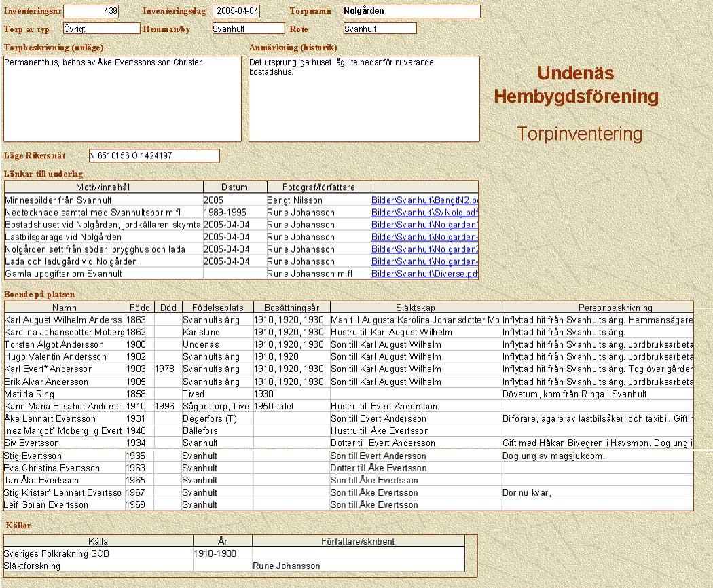The width and height of the screenshot is (713, 588).
Task: Focus the Rote input field
Action: click(x=380, y=29)
